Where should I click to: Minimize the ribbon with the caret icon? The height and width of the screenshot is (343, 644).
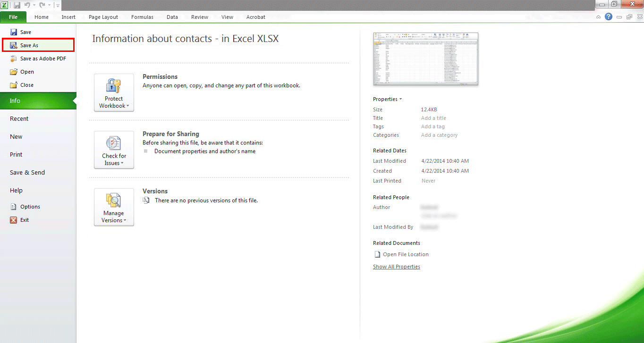pos(599,17)
